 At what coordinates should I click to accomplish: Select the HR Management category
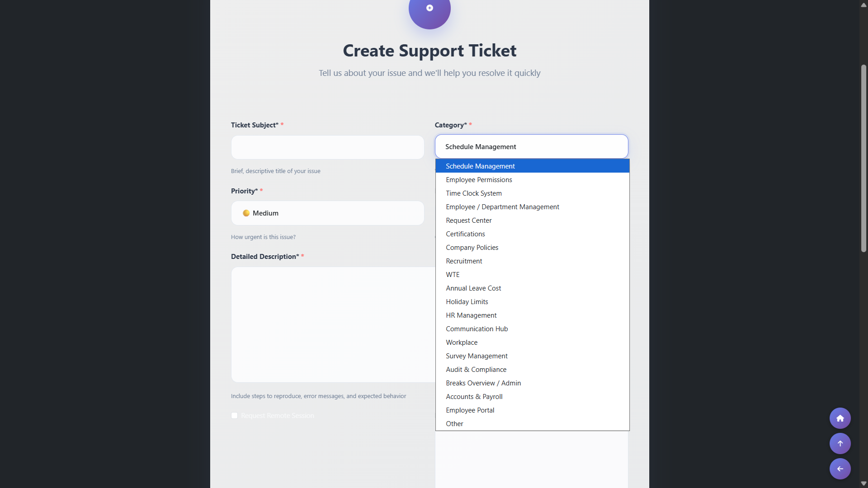pos(471,315)
